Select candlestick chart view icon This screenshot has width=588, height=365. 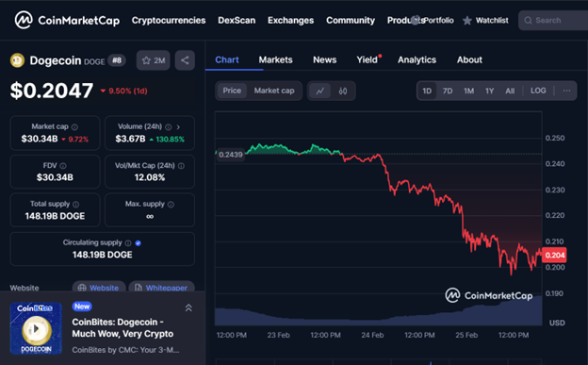343,91
